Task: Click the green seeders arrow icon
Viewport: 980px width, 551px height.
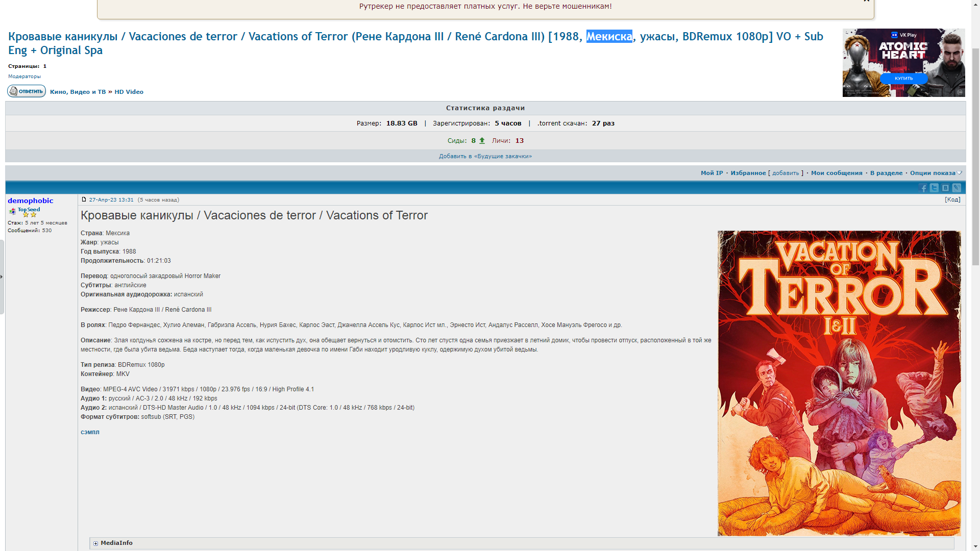Action: click(482, 140)
